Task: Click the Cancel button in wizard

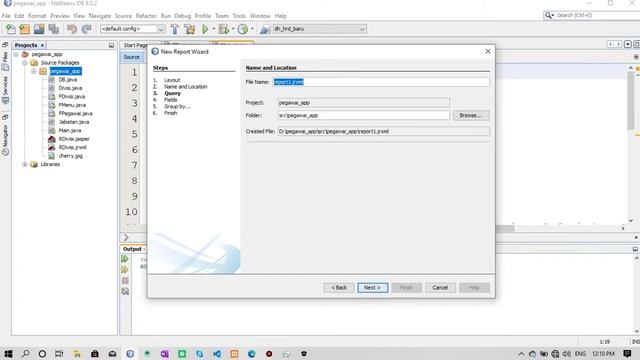Action: tap(440, 288)
